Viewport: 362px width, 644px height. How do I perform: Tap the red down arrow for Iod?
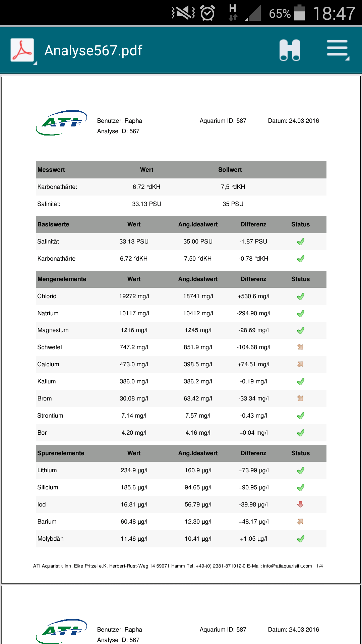[x=300, y=504]
